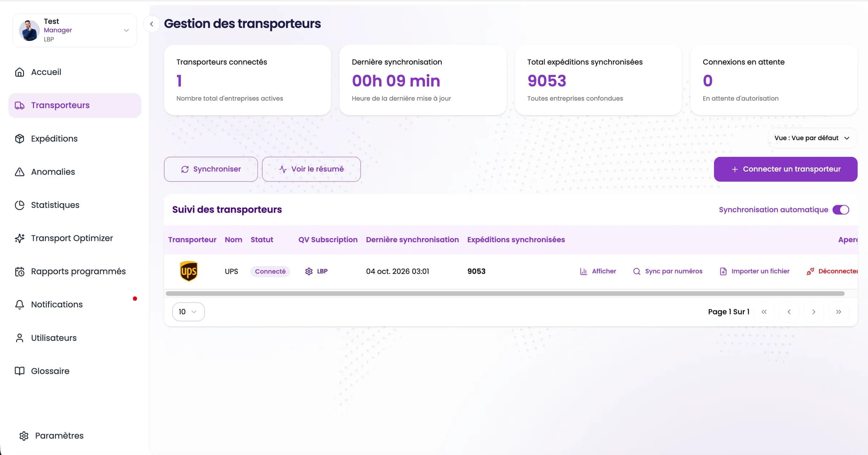Click the 04 oct. 2026 03:01 cell
The width and height of the screenshot is (868, 455).
point(397,271)
